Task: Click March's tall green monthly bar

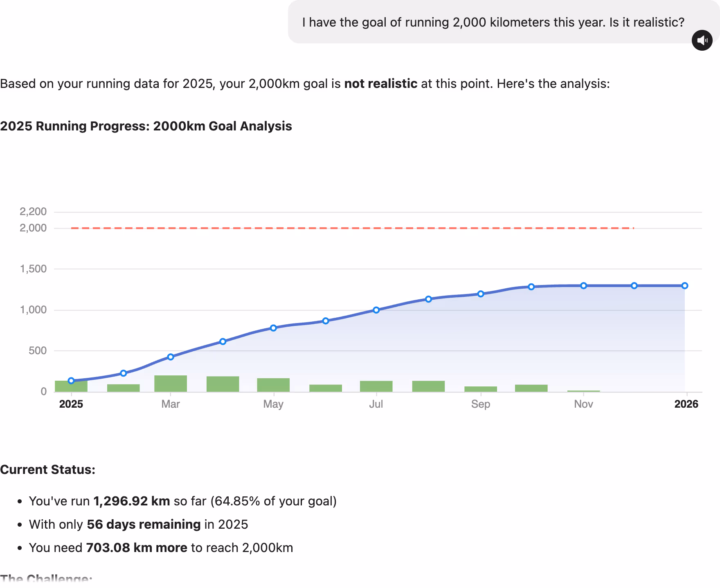Action: (171, 384)
